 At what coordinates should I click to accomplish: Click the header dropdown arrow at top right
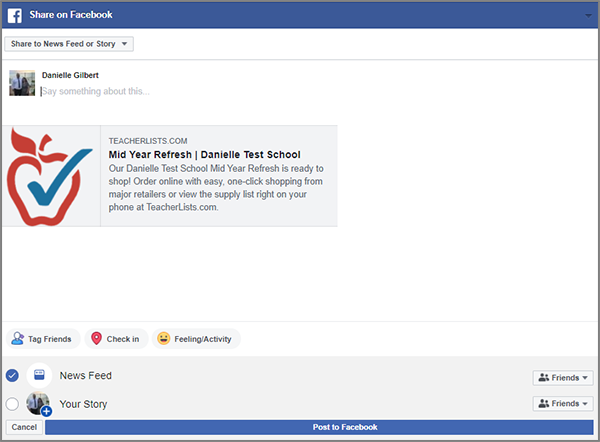(x=588, y=16)
